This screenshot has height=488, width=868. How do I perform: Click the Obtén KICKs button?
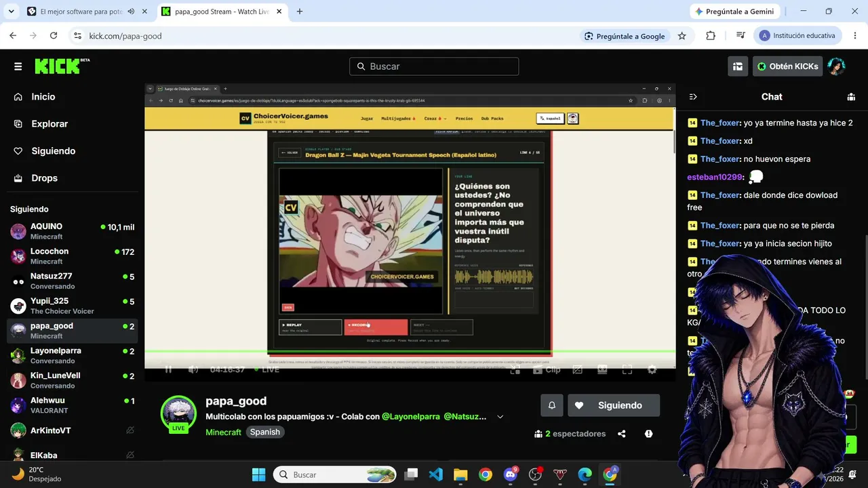pos(788,66)
